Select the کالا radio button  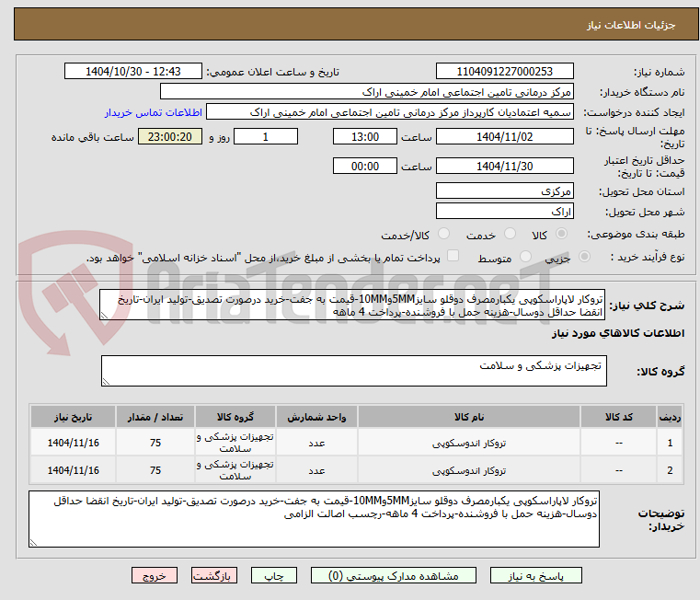point(562,234)
